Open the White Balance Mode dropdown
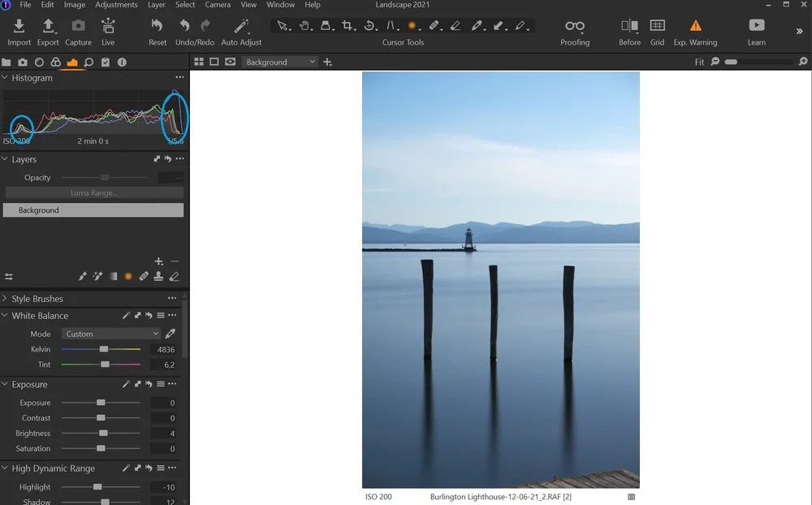812x505 pixels. click(x=110, y=333)
